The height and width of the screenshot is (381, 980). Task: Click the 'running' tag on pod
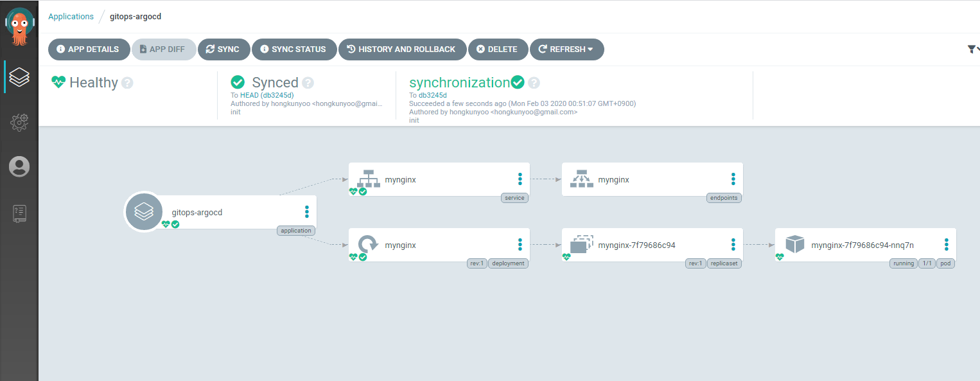(904, 263)
